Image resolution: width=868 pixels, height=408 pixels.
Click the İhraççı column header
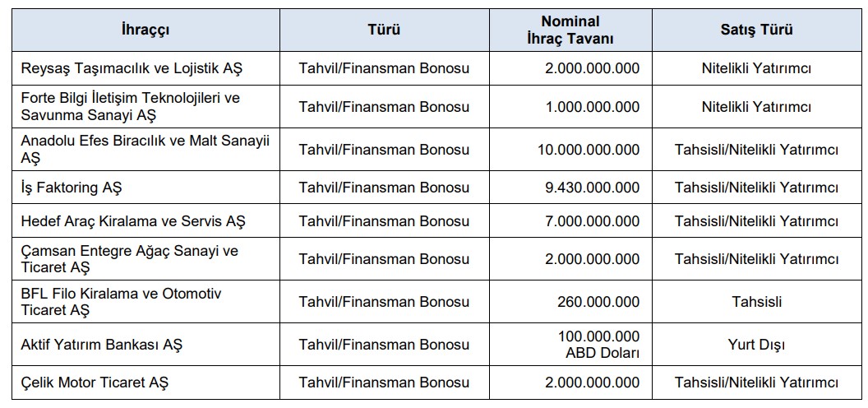pos(145,30)
